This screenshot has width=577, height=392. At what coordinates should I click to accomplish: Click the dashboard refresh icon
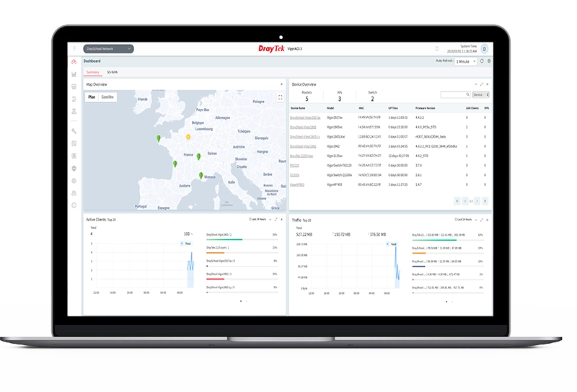pos(482,61)
